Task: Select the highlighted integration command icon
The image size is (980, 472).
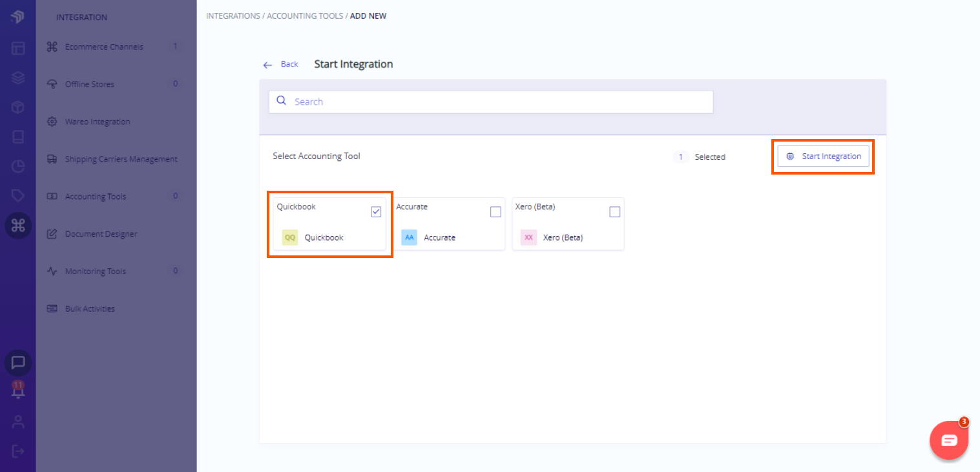Action: coord(18,226)
